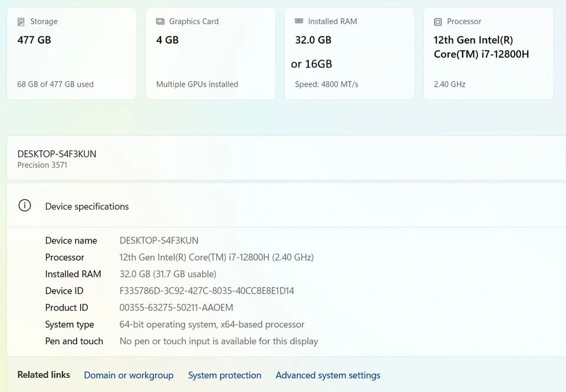Click the 'Device name' label
Image resolution: width=566 pixels, height=392 pixels.
pyautogui.click(x=71, y=241)
